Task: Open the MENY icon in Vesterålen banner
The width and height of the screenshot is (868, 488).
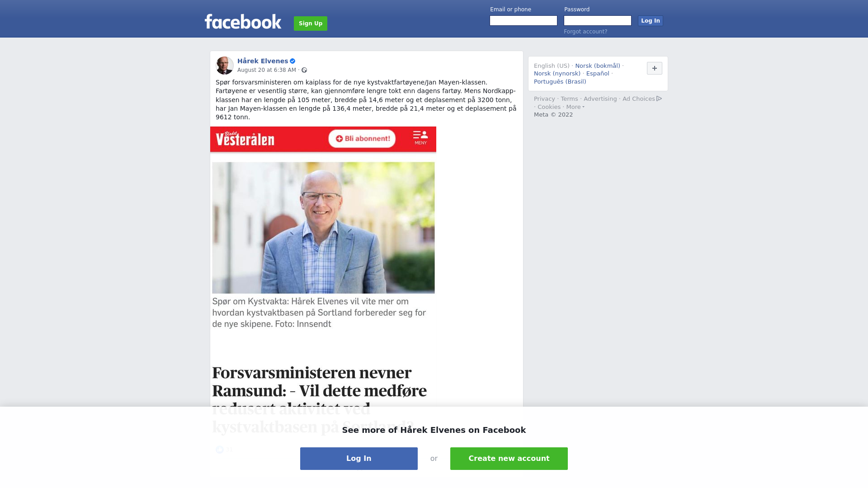Action: click(420, 138)
